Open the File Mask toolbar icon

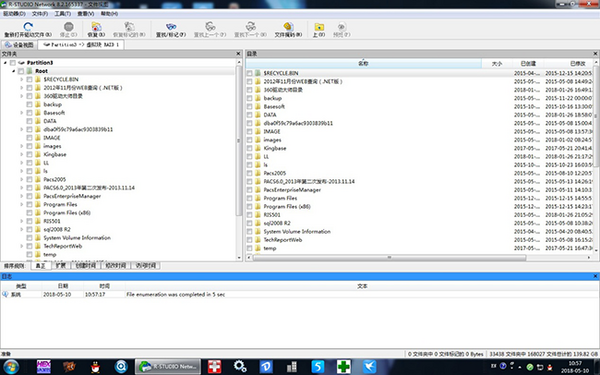(288, 26)
